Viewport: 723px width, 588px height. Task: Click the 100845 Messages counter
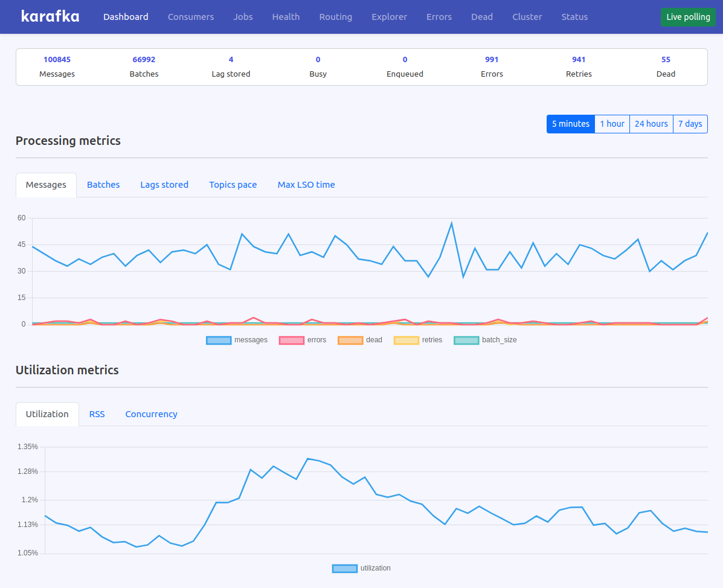57,59
